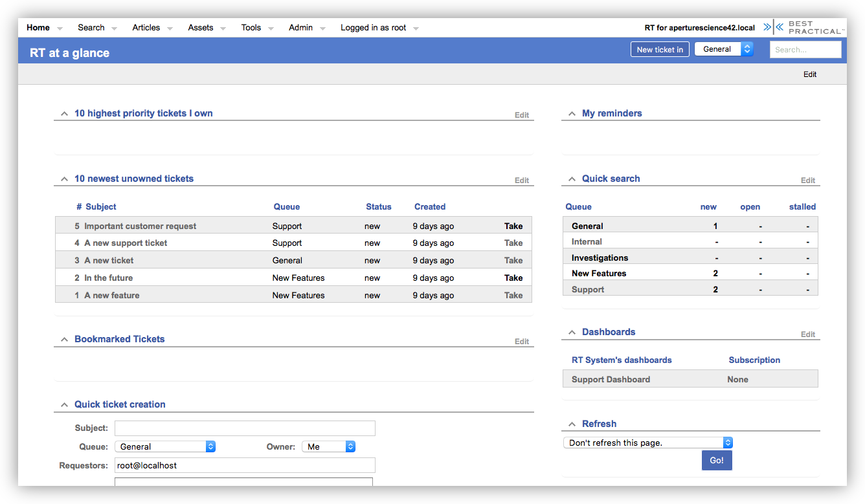Open the Owner dropdown in quick ticket creation
This screenshot has width=865, height=504.
pyautogui.click(x=328, y=446)
